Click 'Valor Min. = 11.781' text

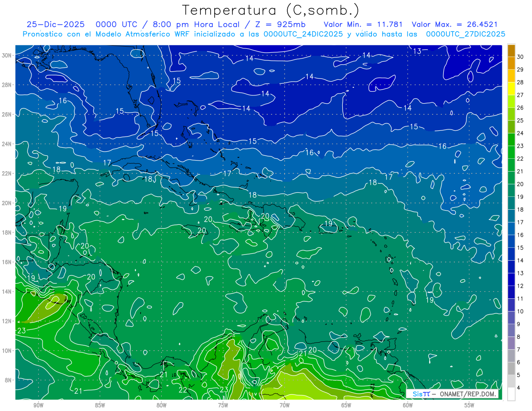(363, 24)
